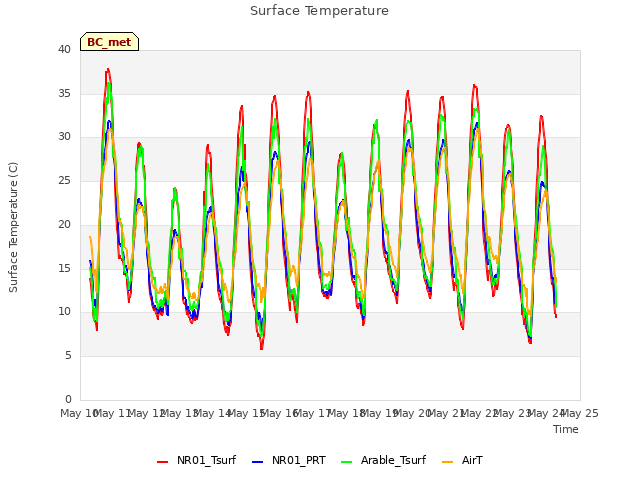This screenshot has width=640, height=480.
Task: Toggle the Arable_Tsurf legend entry
Action: (x=383, y=460)
